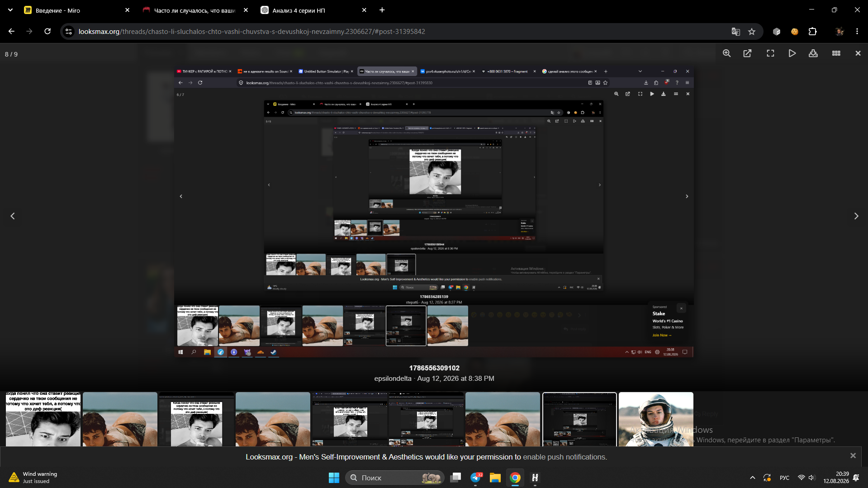Image resolution: width=868 pixels, height=488 pixels.
Task: Open the Wind warning weather widget
Action: click(33, 478)
